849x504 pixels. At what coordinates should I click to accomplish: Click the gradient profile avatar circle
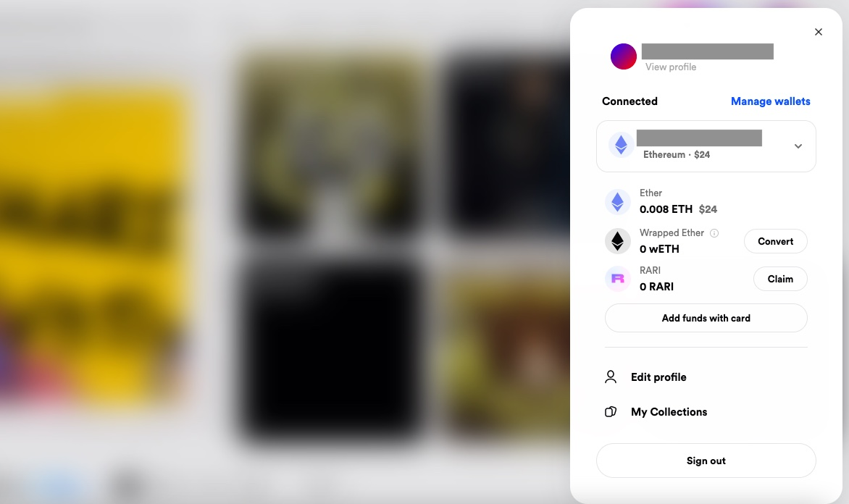point(623,56)
